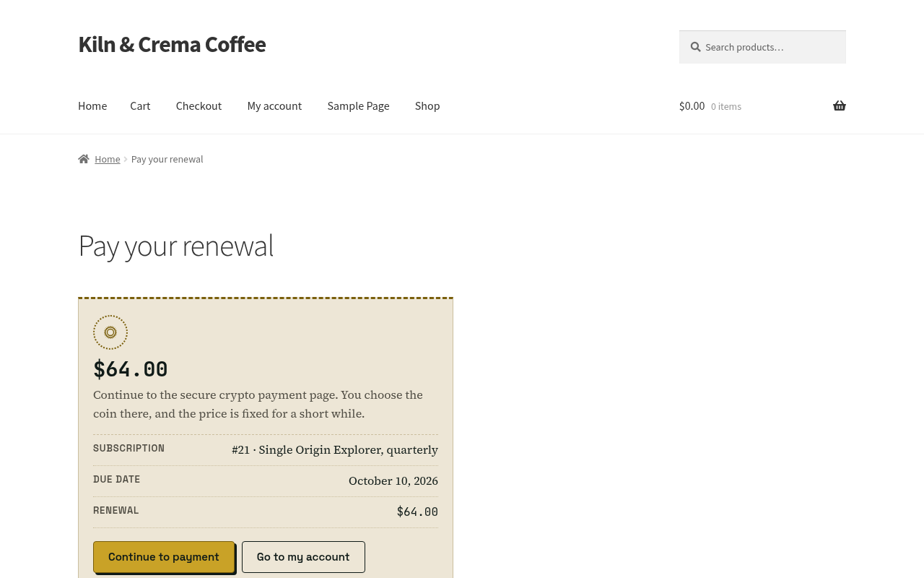Focus the Search products field

click(x=762, y=47)
